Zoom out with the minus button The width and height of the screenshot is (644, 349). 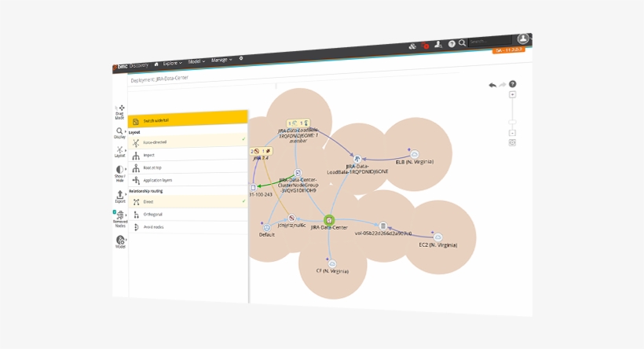click(512, 133)
